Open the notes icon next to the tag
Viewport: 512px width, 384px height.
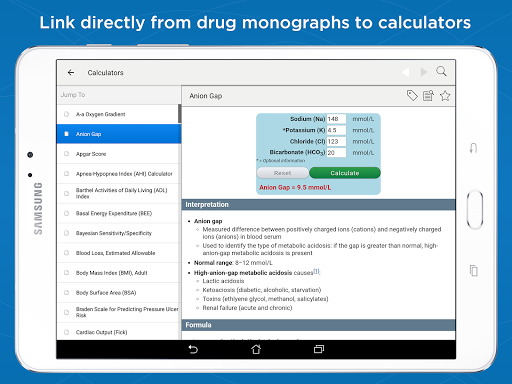coord(428,96)
